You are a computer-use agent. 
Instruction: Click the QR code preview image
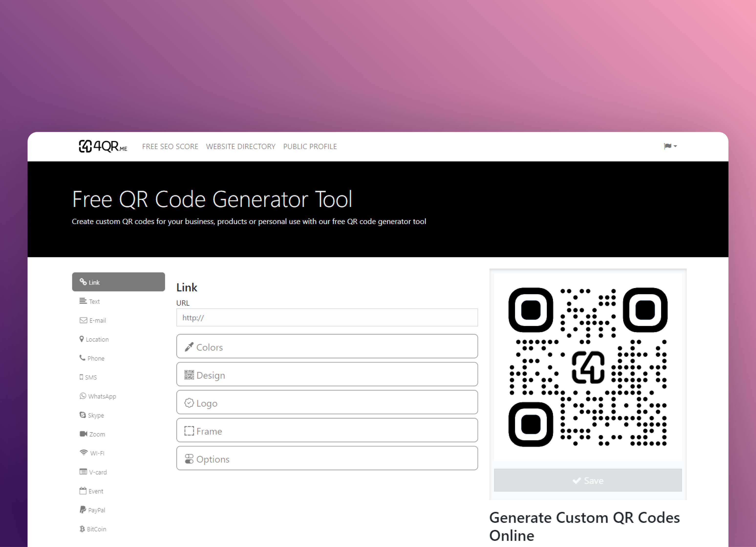588,367
